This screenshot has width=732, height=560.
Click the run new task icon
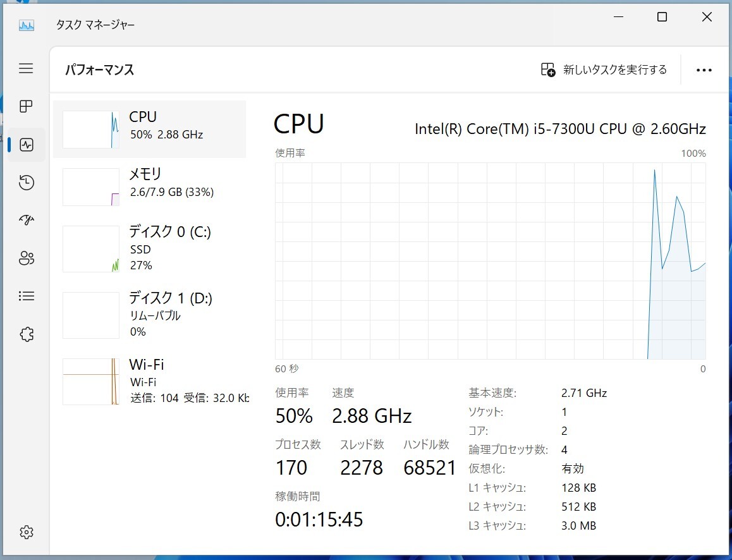tap(548, 70)
